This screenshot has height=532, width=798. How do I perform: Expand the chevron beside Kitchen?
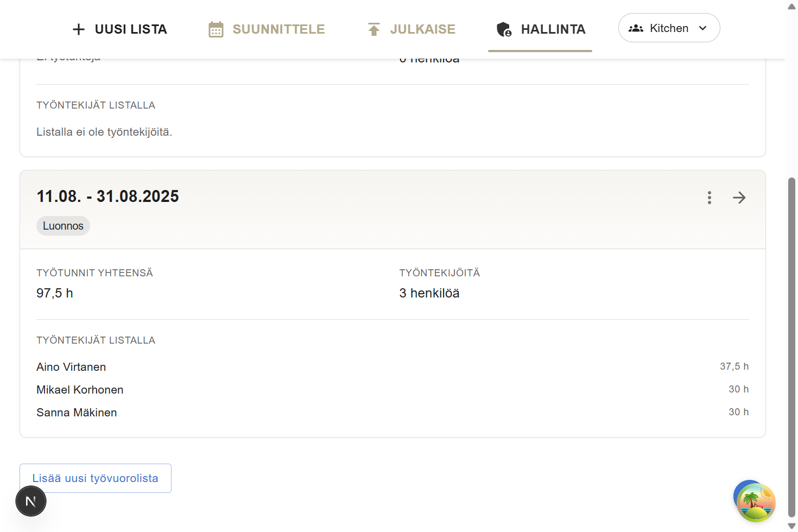tap(702, 28)
